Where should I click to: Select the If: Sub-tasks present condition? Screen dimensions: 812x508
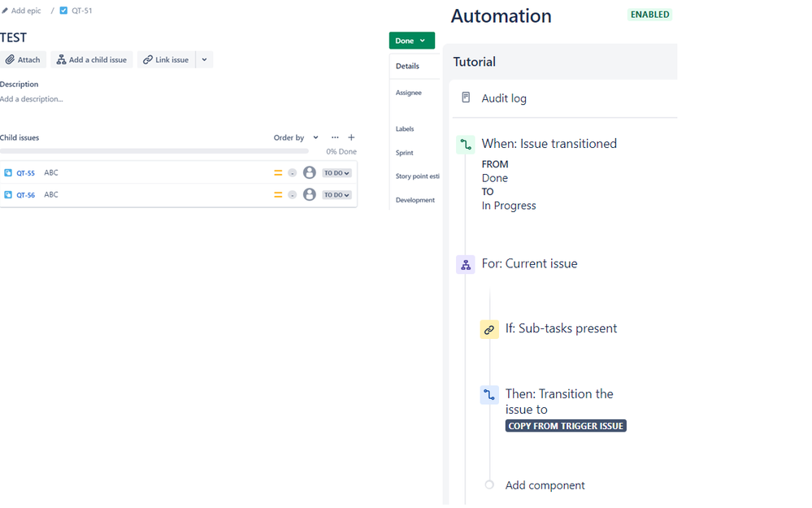tap(562, 328)
